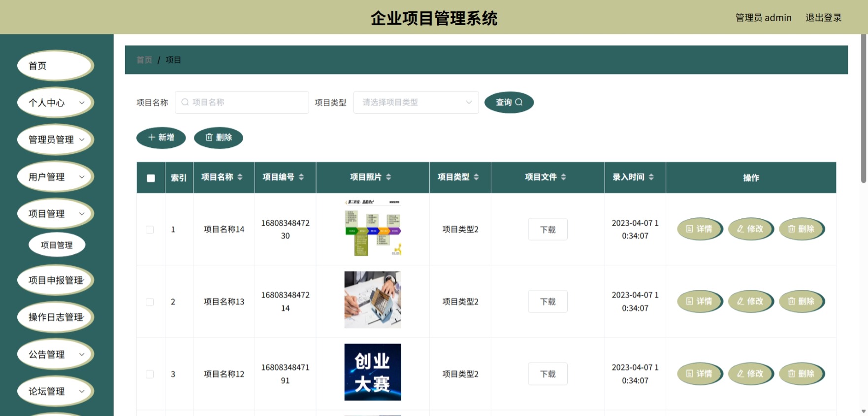
Task: Check the checkbox for row 项目名称14
Action: click(150, 230)
